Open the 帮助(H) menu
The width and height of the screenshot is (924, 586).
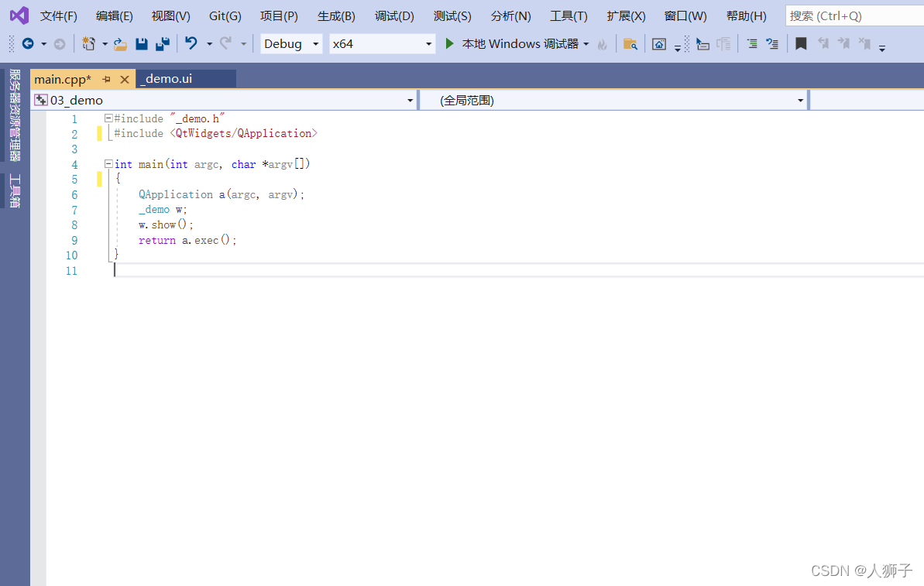747,16
